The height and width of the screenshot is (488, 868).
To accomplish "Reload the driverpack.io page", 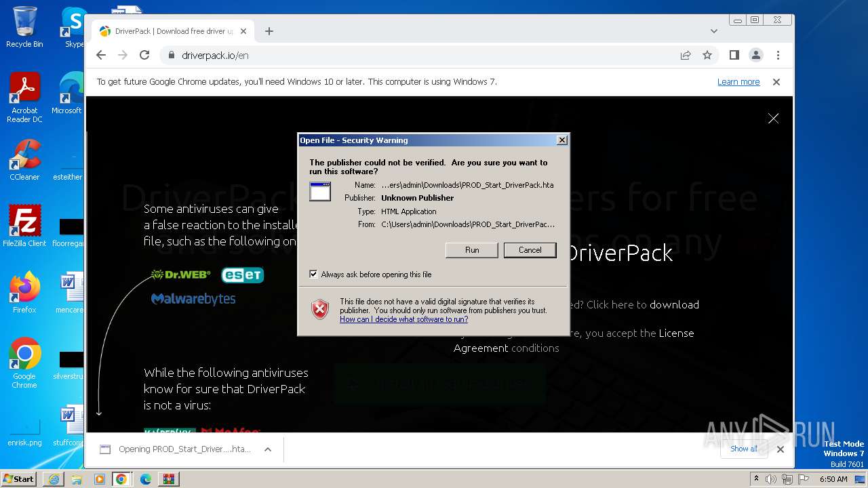I will (144, 56).
